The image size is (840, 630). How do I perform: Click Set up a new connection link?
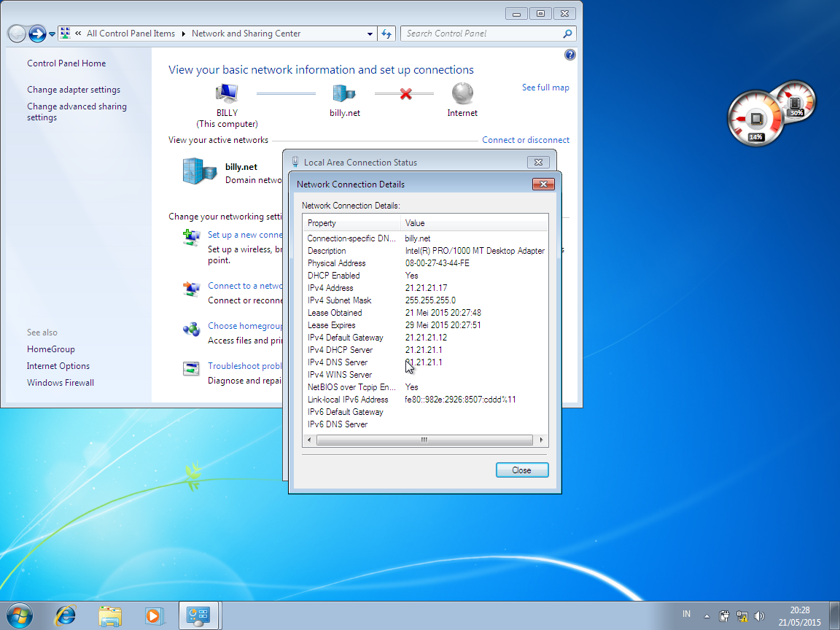tap(245, 235)
